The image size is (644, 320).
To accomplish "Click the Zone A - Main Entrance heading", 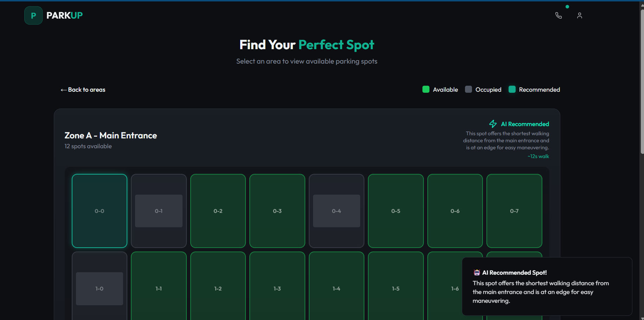I will point(111,136).
